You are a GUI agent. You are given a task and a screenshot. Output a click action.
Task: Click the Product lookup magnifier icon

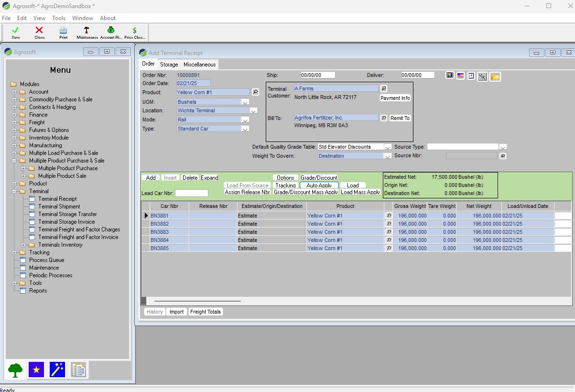255,92
